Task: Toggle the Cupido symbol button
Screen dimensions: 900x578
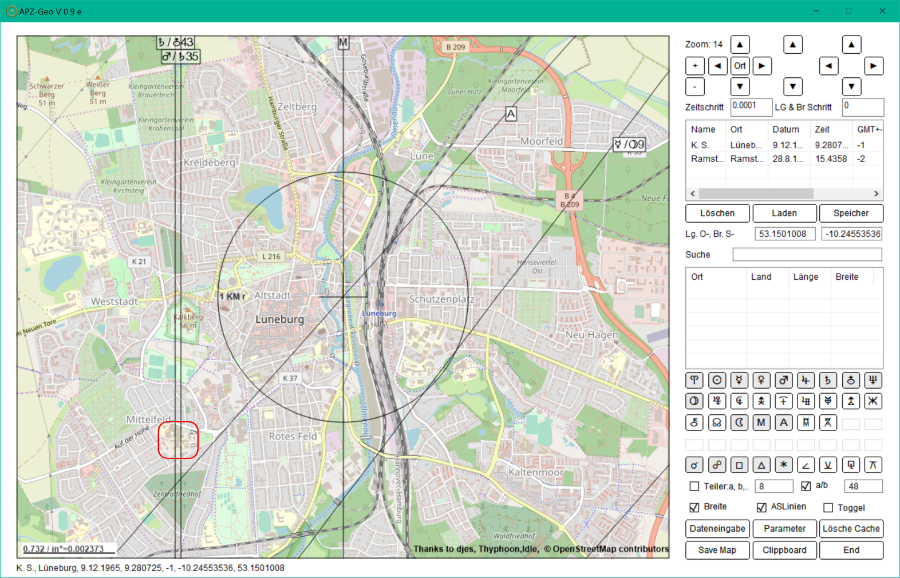Action: [717, 401]
